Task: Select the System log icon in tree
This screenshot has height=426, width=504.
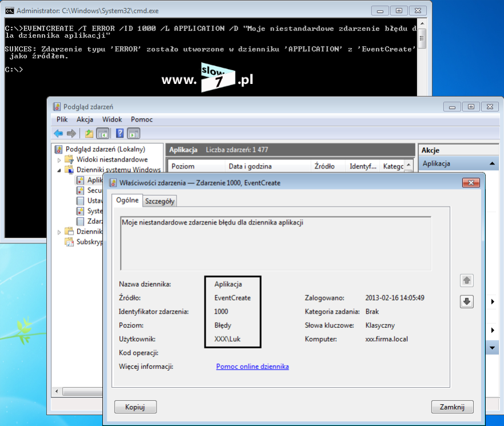Action: click(80, 211)
